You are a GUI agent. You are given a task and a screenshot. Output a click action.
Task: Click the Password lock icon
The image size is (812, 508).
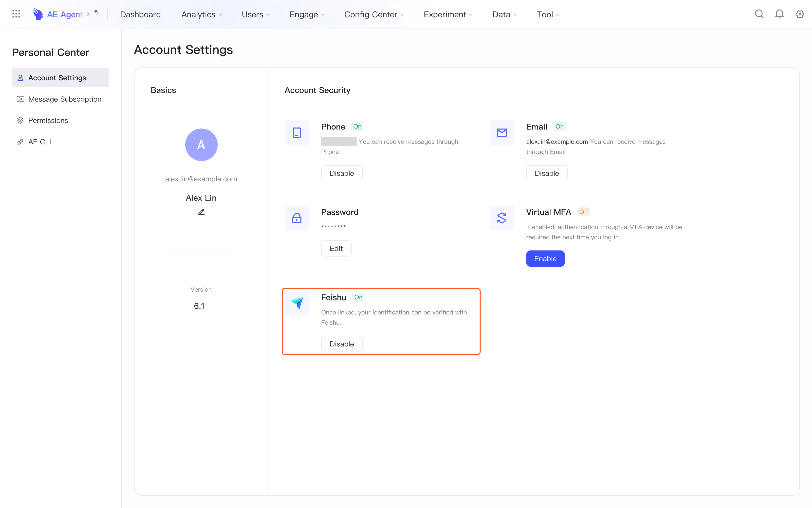click(297, 218)
